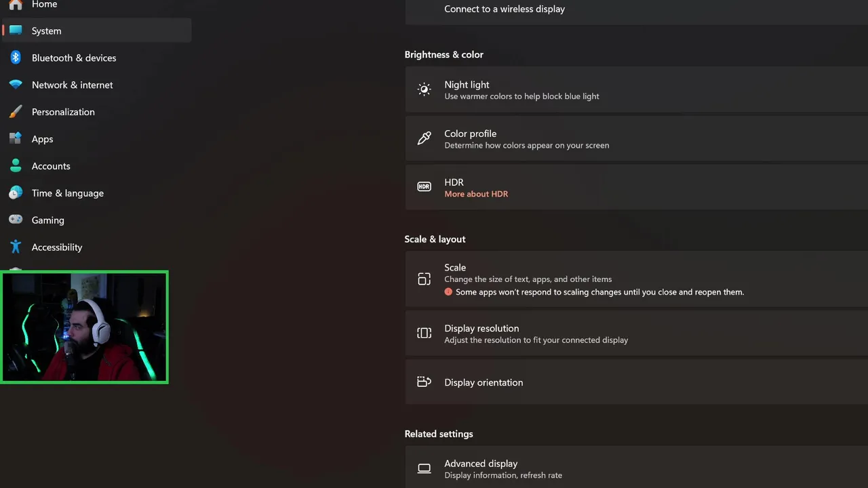Screen dimensions: 868x488
Task: Click the Personalization paintbrush icon
Action: (x=16, y=112)
